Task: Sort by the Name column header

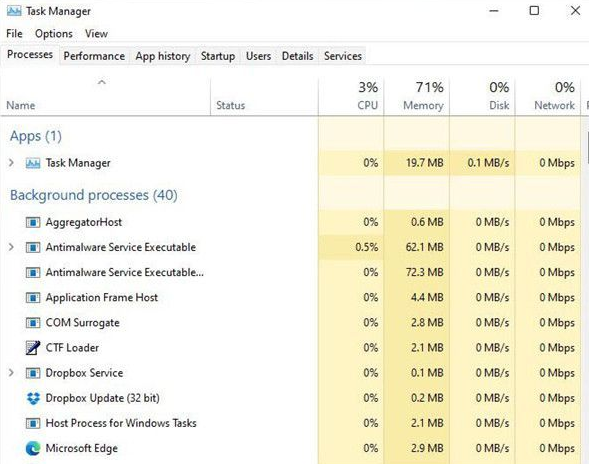Action: (105, 96)
